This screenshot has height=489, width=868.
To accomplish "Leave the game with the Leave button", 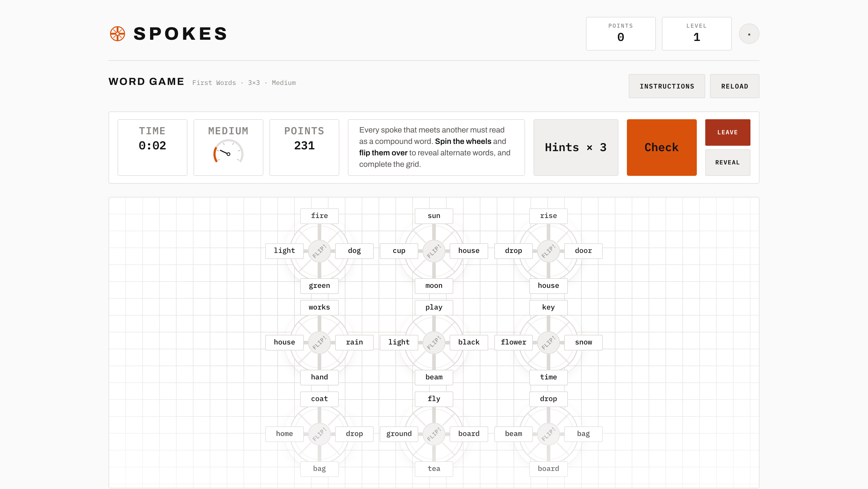I will pos(728,132).
